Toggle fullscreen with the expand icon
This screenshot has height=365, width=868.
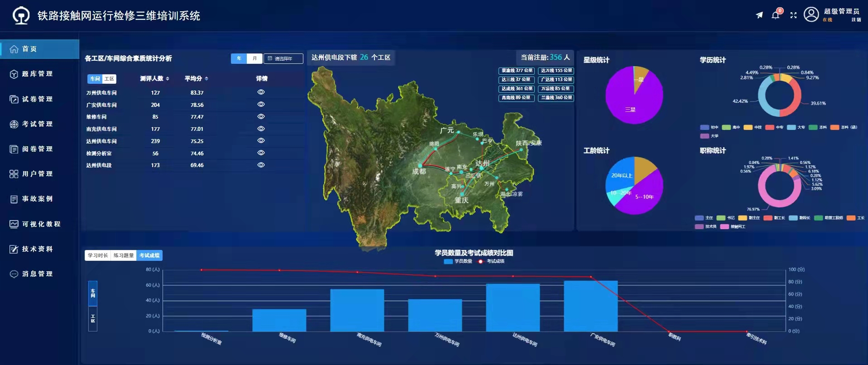793,15
